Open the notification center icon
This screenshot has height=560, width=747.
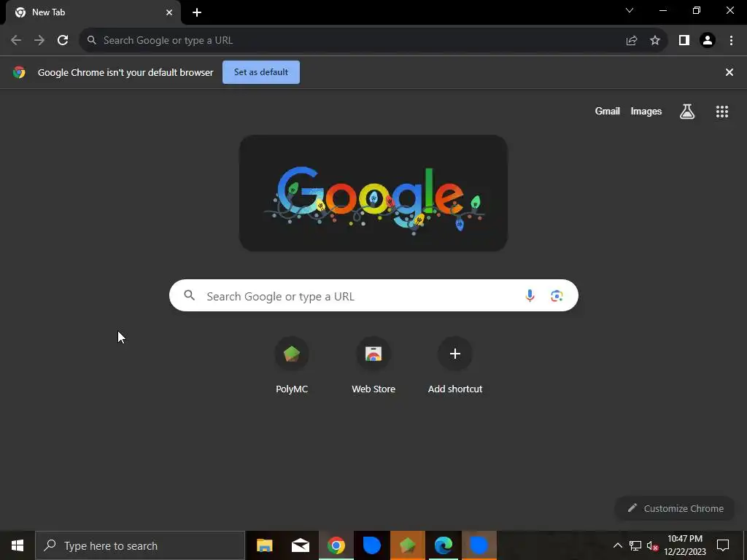723,545
